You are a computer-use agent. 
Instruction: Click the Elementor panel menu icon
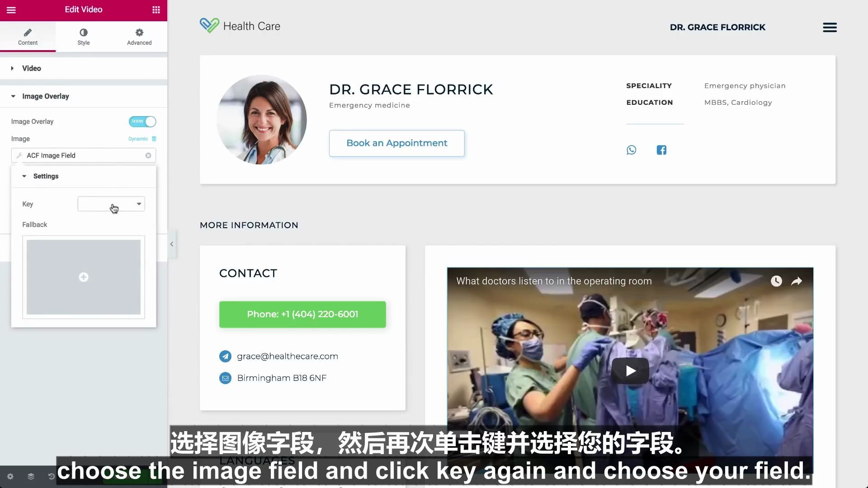[x=11, y=9]
